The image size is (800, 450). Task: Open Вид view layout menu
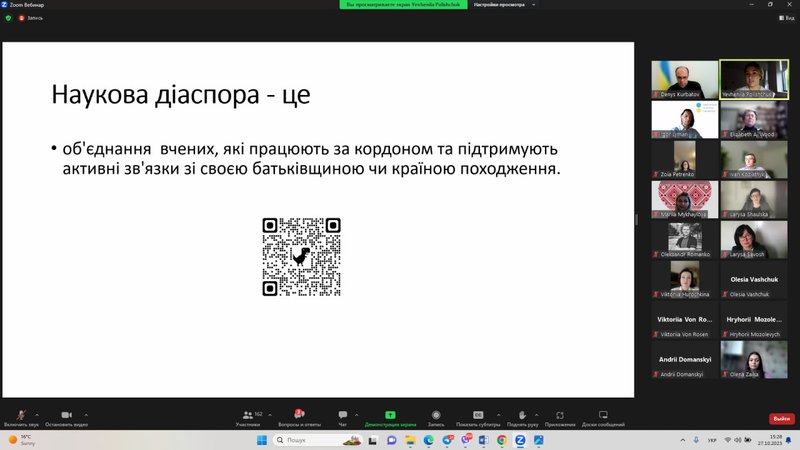[787, 18]
